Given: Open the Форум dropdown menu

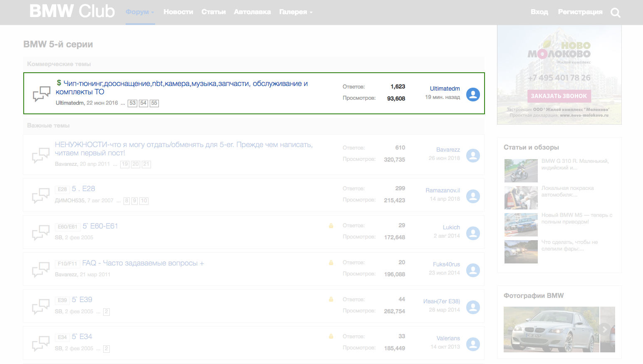Looking at the screenshot, I should [140, 12].
